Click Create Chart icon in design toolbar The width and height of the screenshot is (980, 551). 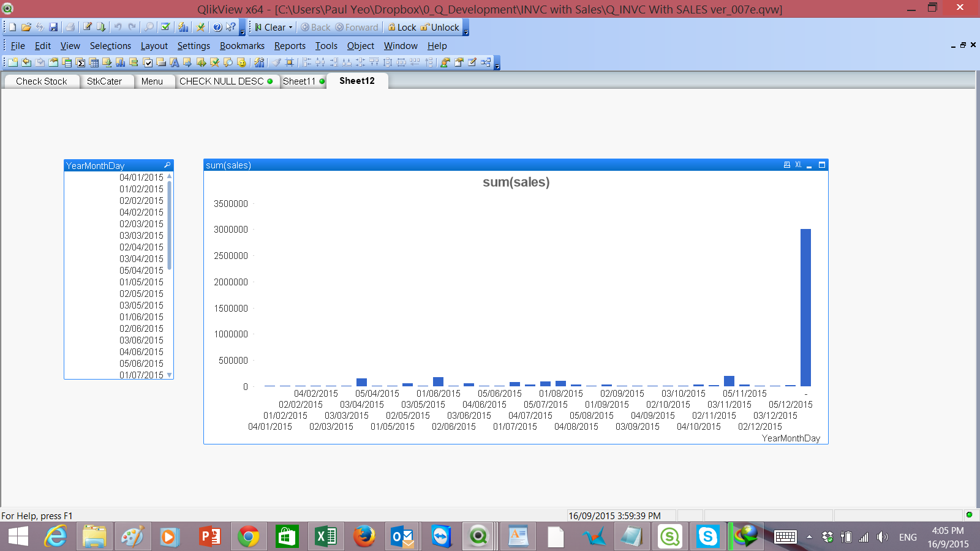tap(121, 62)
